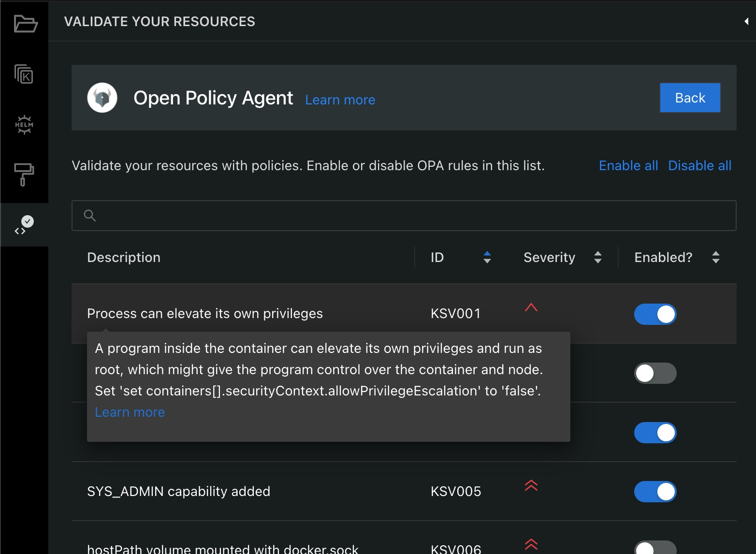Select 'Process can elevate its own privileges' description
756x554 pixels.
(205, 313)
